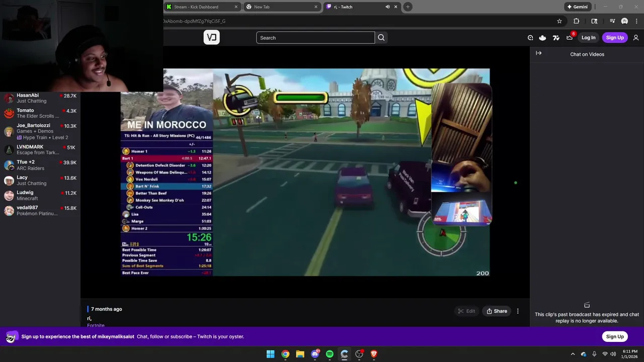Open the clip's three-dot options menu
This screenshot has width=644, height=362.
(x=518, y=311)
